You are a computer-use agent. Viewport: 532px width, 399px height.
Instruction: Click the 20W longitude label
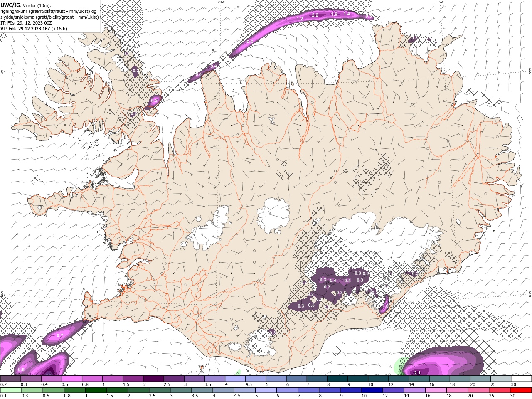click(221, 2)
